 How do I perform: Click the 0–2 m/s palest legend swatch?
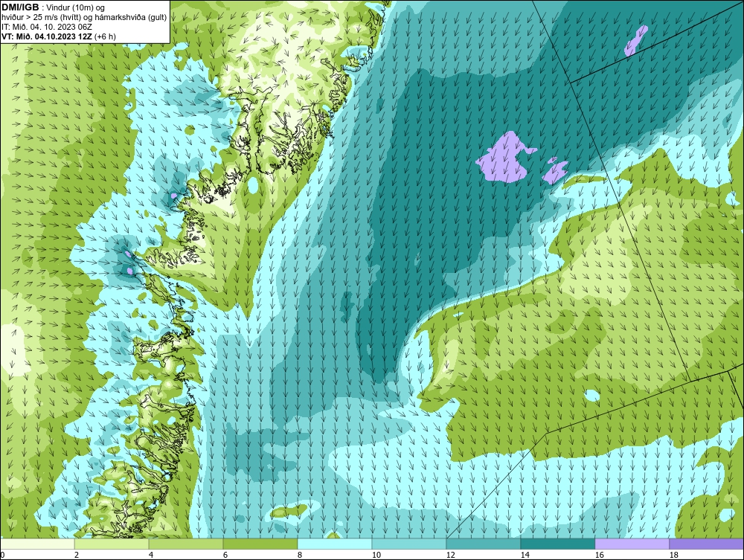[37, 544]
